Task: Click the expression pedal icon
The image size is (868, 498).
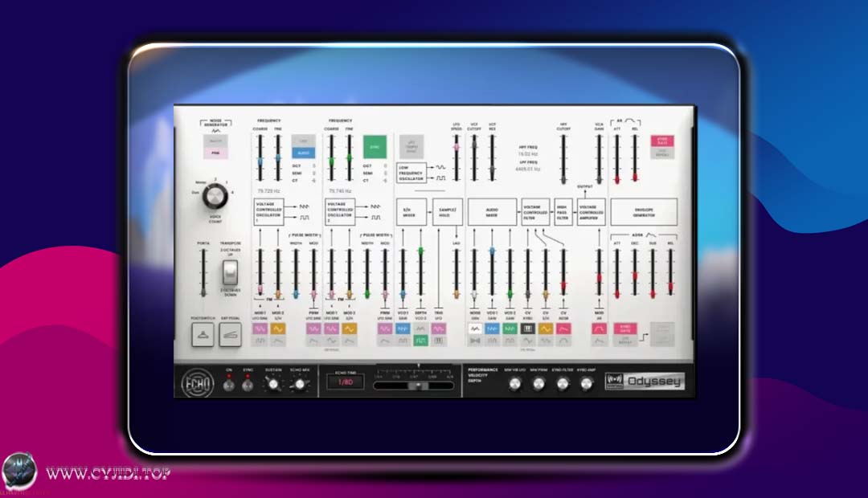Action: point(231,336)
